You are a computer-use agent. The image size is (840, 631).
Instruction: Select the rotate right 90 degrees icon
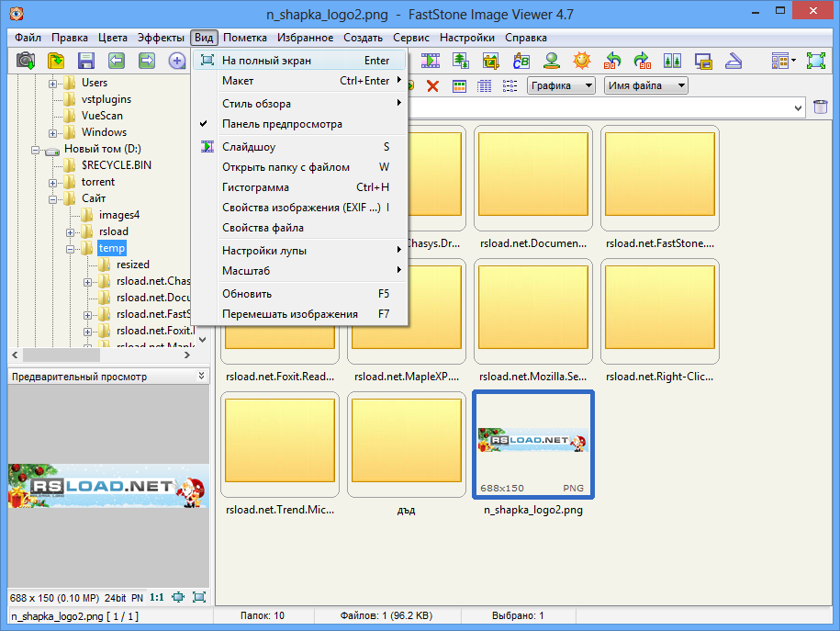point(642,60)
